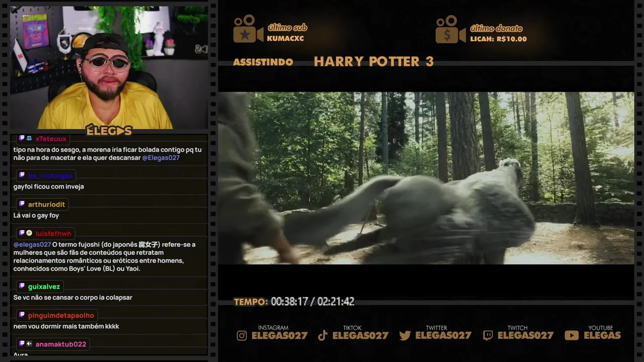This screenshot has height=362, width=644.
Task: Click the Harry Potter movie video frame
Action: (426, 178)
